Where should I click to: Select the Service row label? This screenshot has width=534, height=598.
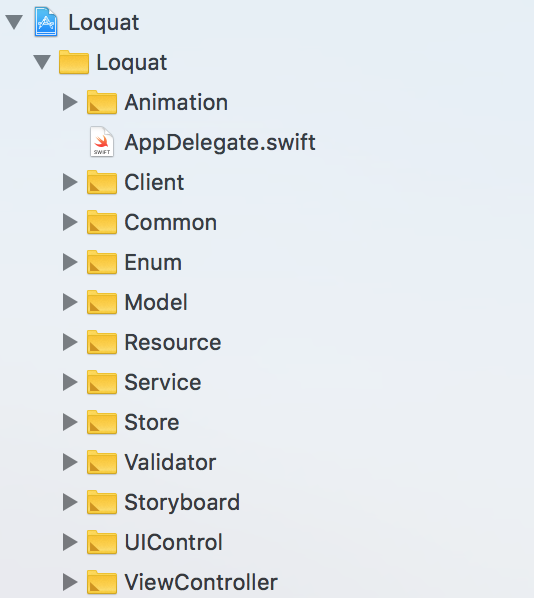(163, 382)
